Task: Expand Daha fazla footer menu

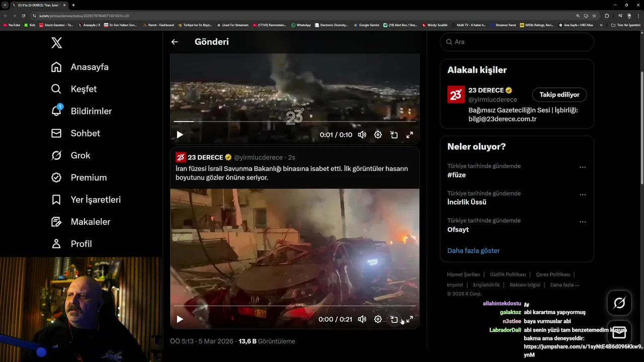Action: click(x=565, y=285)
